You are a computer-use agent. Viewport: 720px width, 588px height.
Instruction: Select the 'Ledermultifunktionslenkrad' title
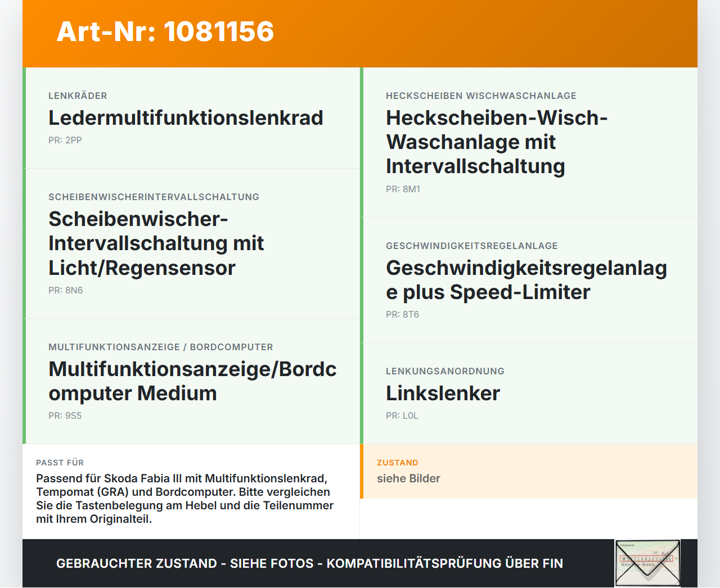pyautogui.click(x=186, y=118)
